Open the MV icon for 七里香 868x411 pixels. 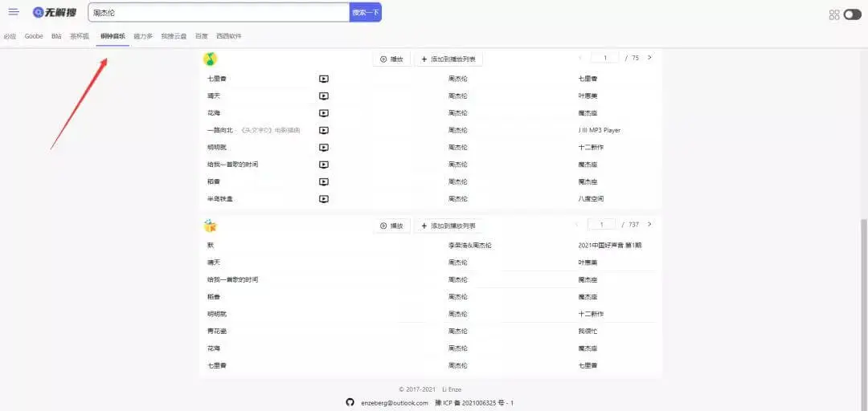point(324,79)
